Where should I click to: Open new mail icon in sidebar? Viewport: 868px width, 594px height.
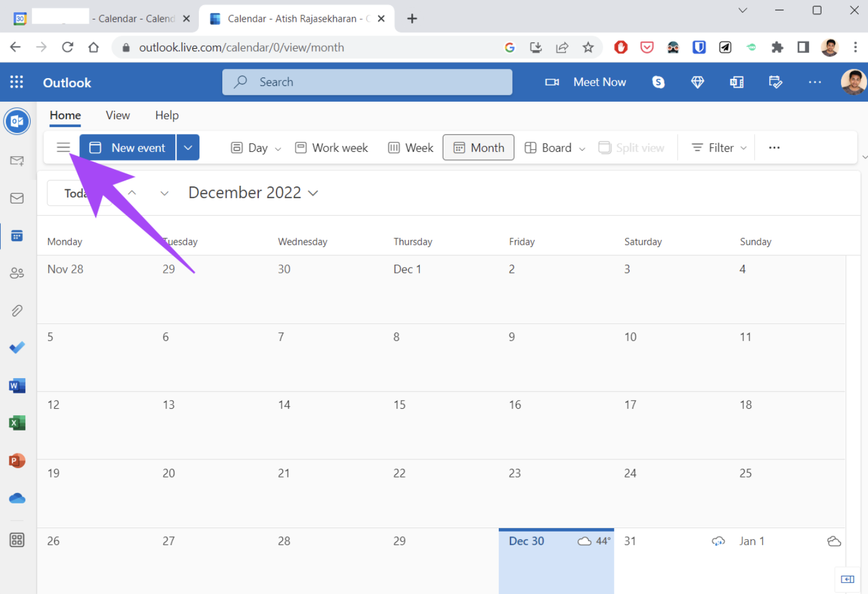click(x=17, y=161)
